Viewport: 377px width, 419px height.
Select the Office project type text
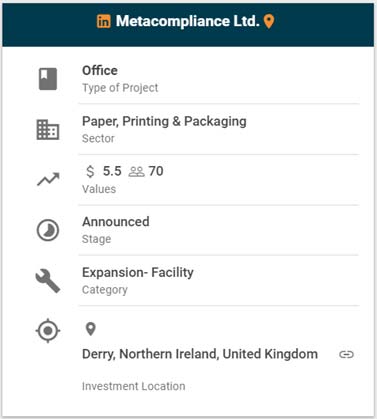[100, 70]
